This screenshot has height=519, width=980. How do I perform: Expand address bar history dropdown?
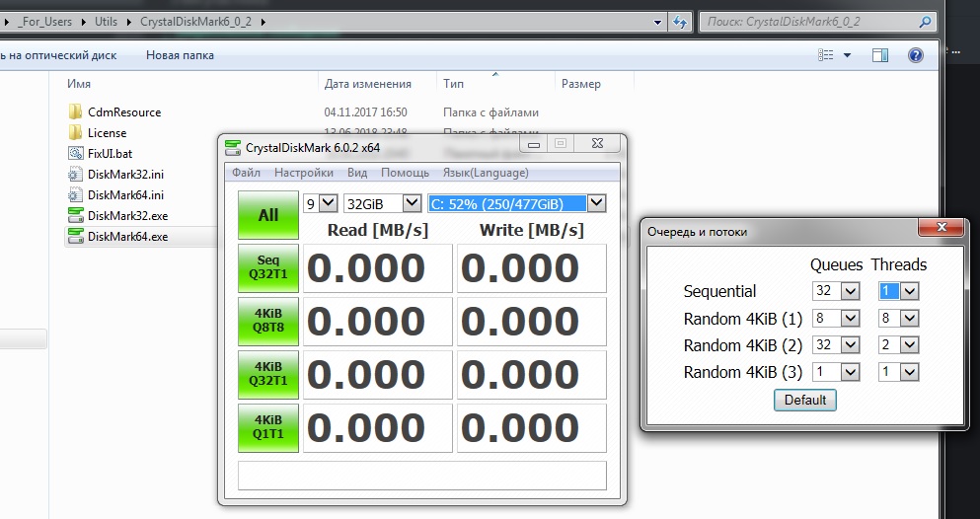click(657, 22)
